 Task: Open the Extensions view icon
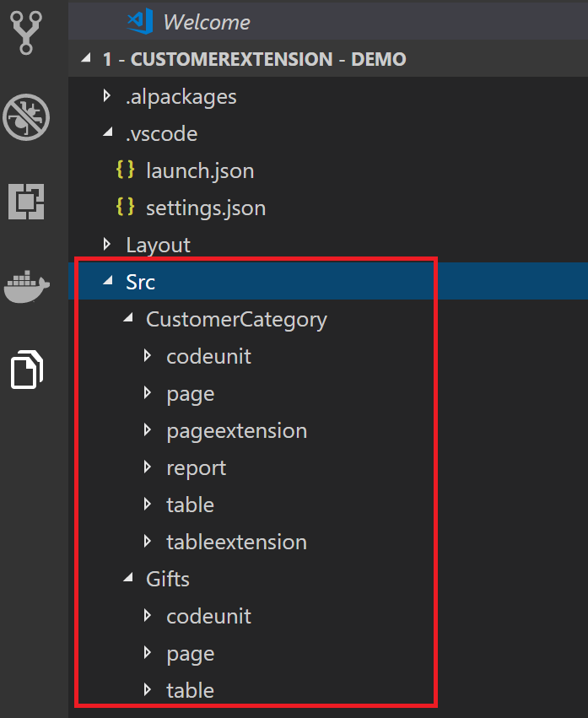point(26,202)
